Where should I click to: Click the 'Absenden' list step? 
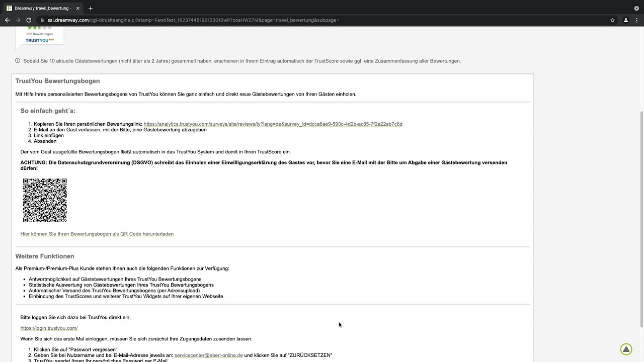(x=45, y=141)
